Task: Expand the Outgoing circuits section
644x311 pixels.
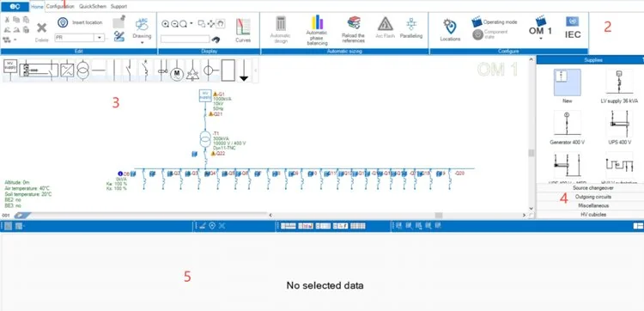Action: (593, 197)
